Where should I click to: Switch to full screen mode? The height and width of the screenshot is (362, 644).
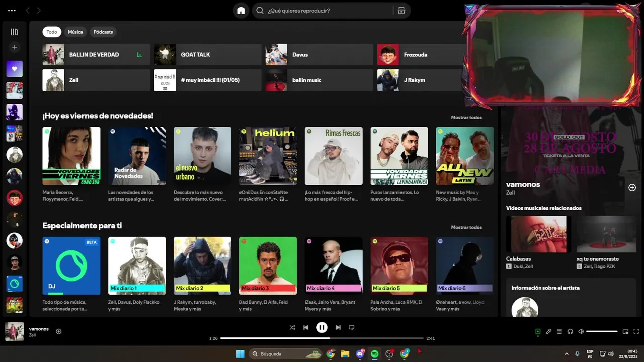(x=636, y=331)
